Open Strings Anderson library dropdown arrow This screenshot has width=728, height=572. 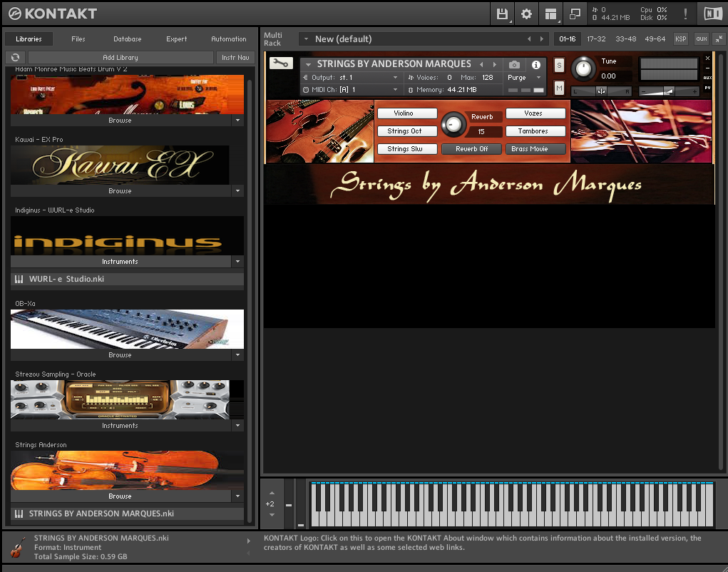[x=237, y=496]
